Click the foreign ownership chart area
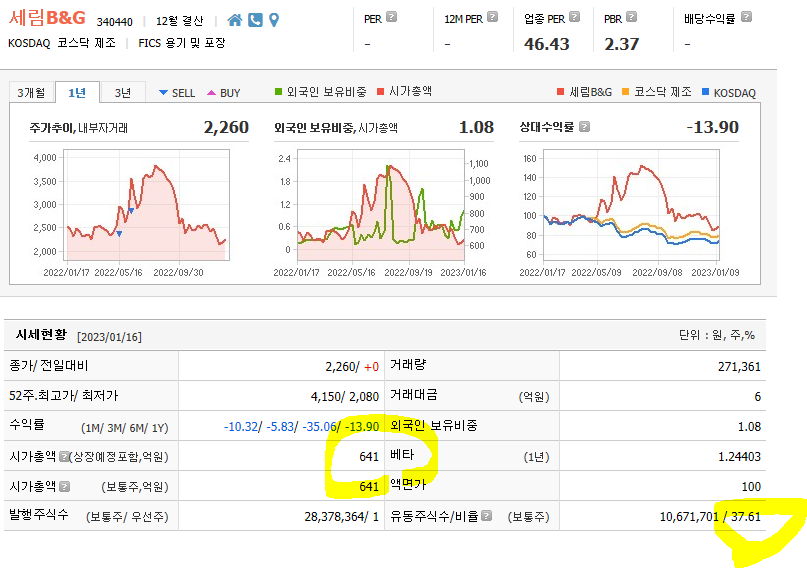The image size is (807, 568). [381, 205]
